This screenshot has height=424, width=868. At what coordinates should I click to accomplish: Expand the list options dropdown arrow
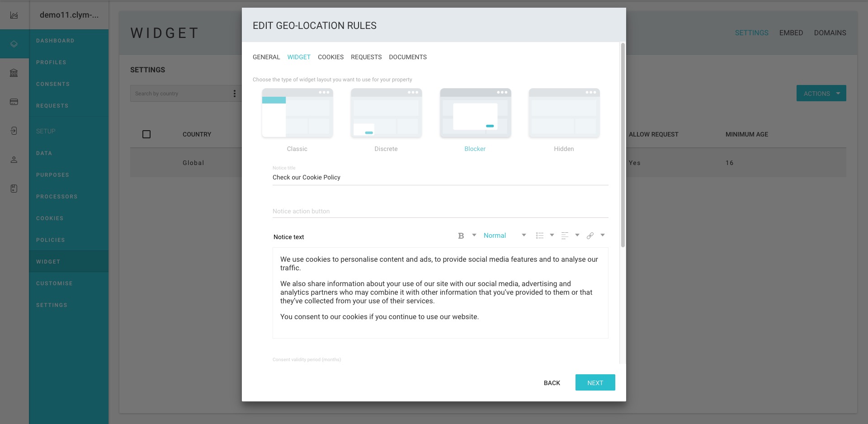(x=552, y=235)
